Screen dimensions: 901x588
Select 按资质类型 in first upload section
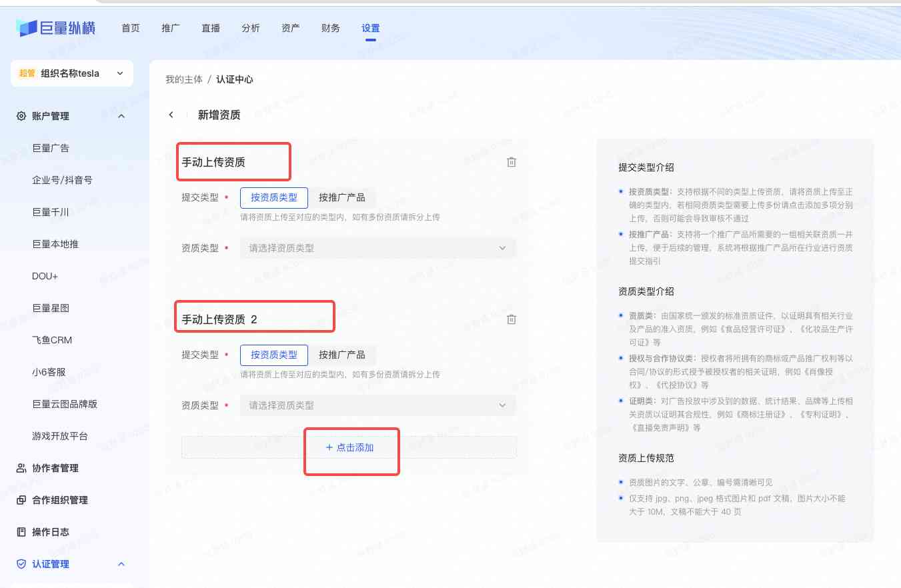(273, 197)
